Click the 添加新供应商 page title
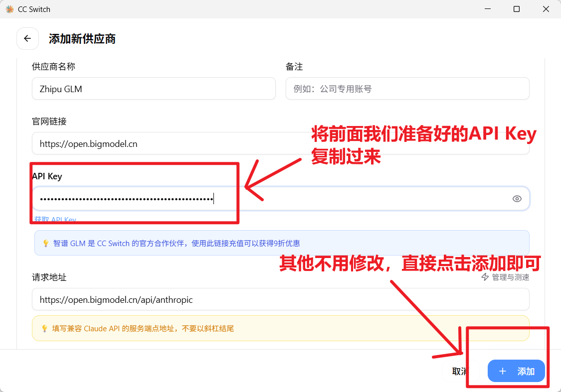This screenshot has height=392, width=561. [x=82, y=38]
